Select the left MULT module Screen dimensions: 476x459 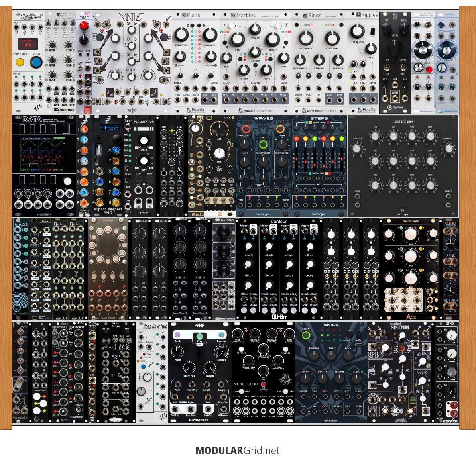[x=60, y=269]
